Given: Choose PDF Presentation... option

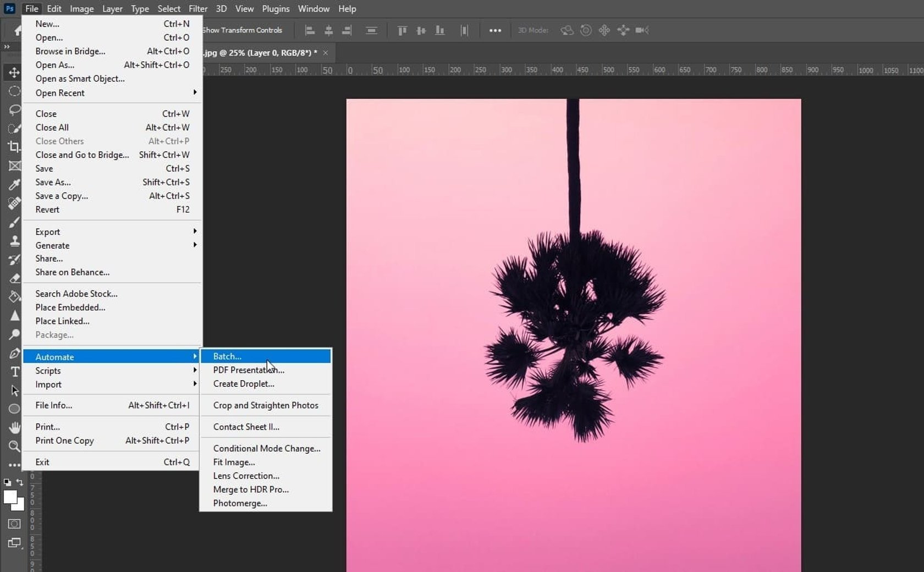Looking at the screenshot, I should (266, 370).
